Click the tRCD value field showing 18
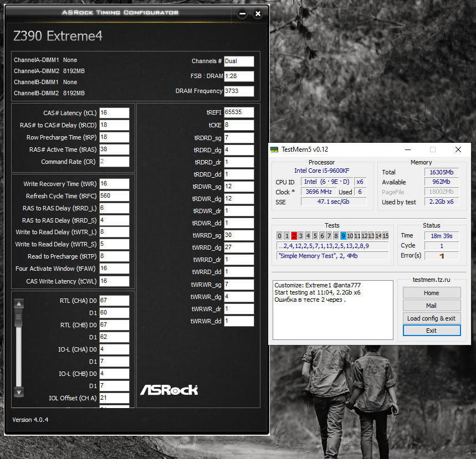Screen dimensions: 476x459 (115, 125)
